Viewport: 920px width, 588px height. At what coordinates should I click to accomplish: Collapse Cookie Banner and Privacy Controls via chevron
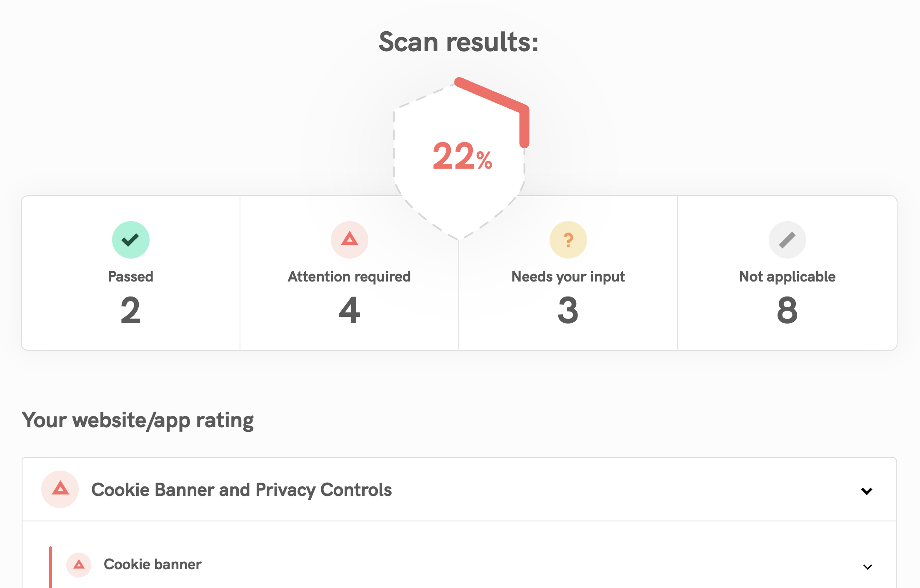tap(867, 491)
